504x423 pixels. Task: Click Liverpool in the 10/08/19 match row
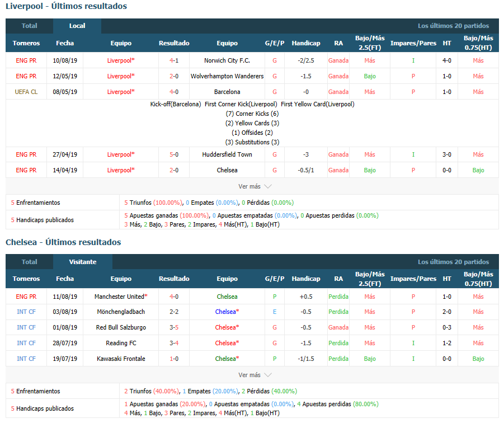pos(121,60)
